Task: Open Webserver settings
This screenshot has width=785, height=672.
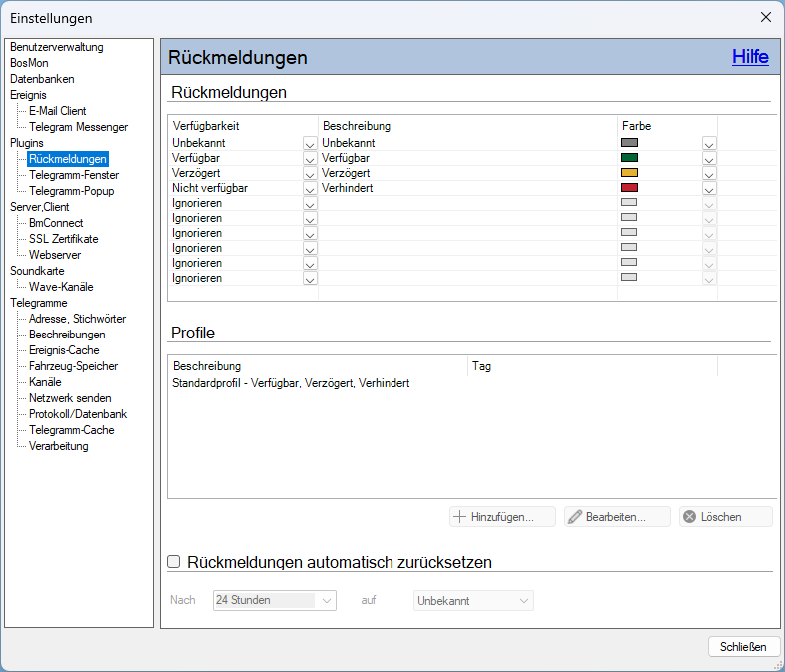Action: tap(55, 255)
